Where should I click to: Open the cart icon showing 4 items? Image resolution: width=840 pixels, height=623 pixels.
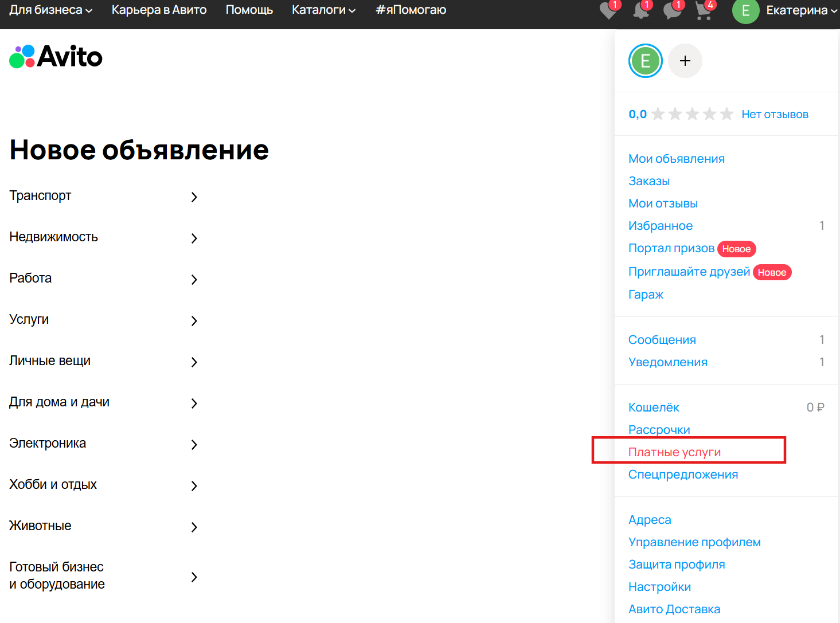(703, 11)
